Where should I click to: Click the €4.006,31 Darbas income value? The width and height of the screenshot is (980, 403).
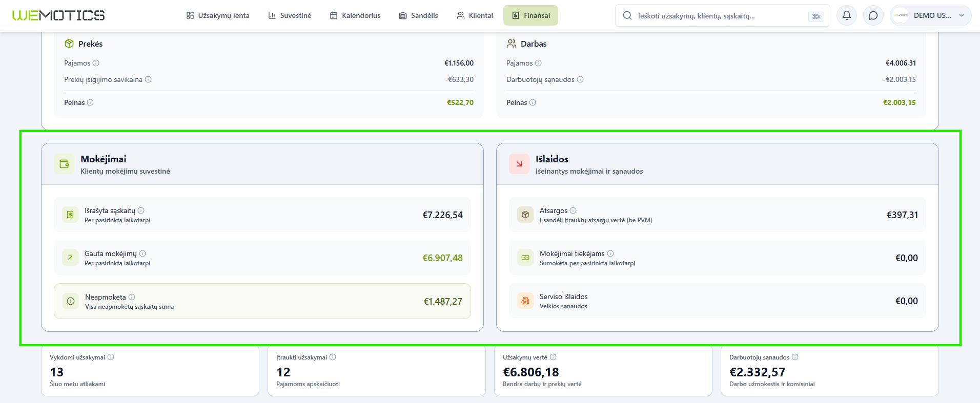pyautogui.click(x=901, y=63)
